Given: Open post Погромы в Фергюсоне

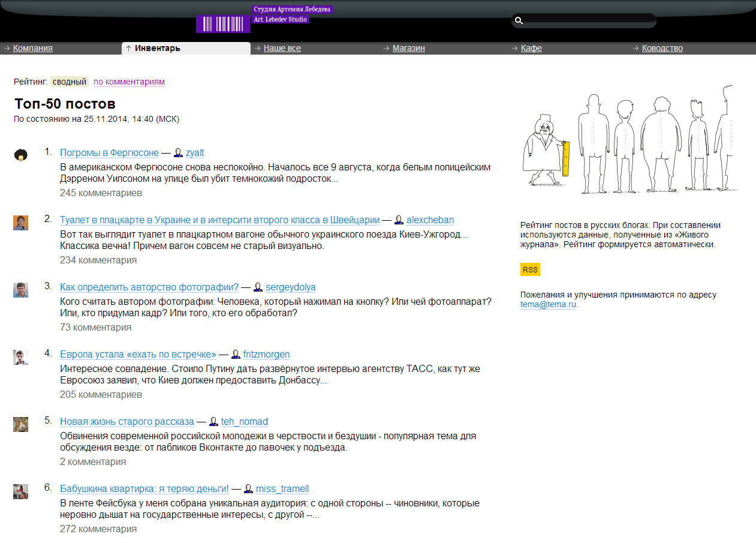Looking at the screenshot, I should click(x=109, y=153).
